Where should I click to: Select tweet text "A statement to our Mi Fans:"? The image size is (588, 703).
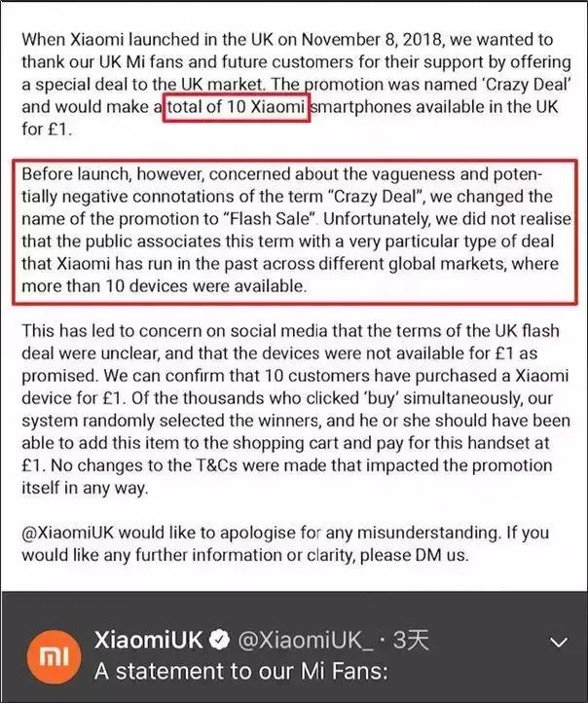[229, 671]
